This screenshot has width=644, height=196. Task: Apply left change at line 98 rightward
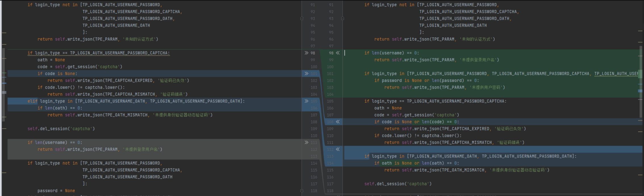click(306, 53)
